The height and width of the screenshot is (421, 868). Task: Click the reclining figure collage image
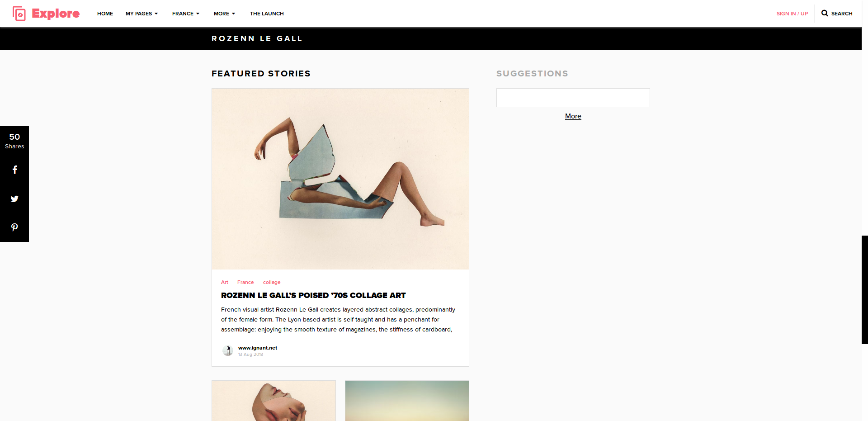tap(340, 179)
